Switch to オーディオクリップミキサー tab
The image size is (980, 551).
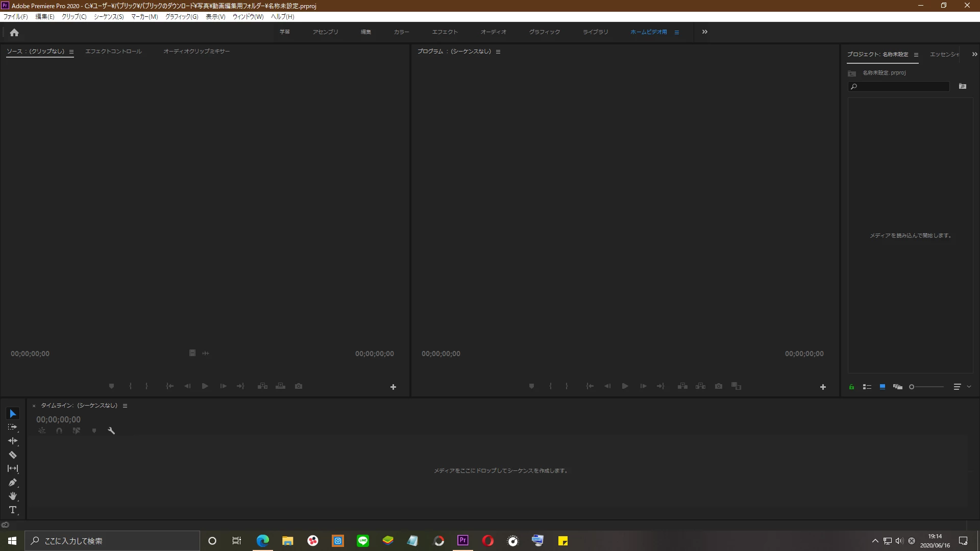tap(197, 52)
